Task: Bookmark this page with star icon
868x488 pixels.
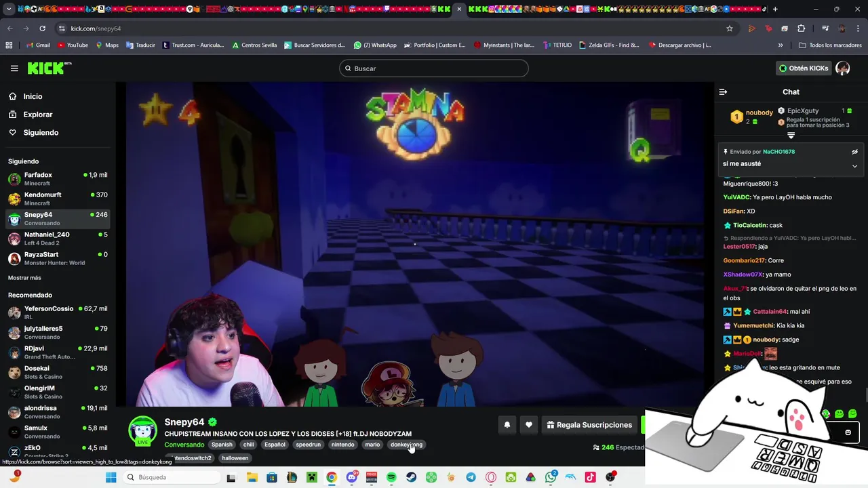Action: (730, 28)
